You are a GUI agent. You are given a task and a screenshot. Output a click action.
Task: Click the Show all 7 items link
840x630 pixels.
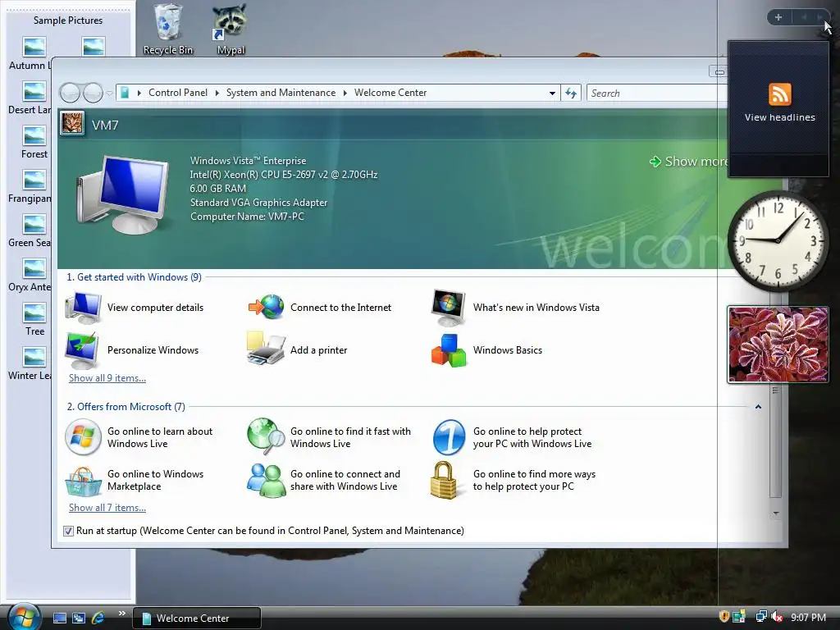[x=107, y=508]
